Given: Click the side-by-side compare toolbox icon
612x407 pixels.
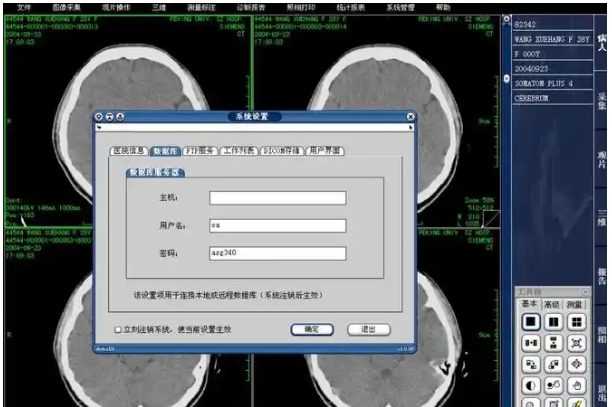Looking at the screenshot, I should [x=530, y=343].
